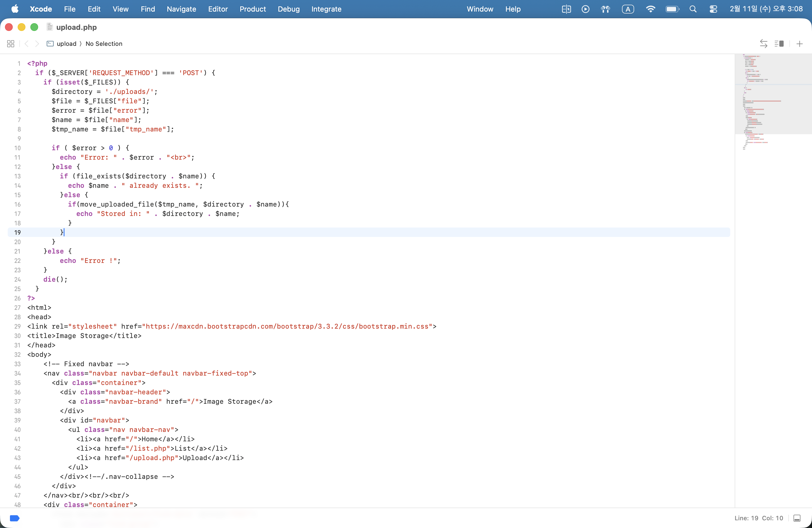Click the Line 19 Col 10 indicator
Viewport: 812px width, 528px height.
tap(758, 518)
